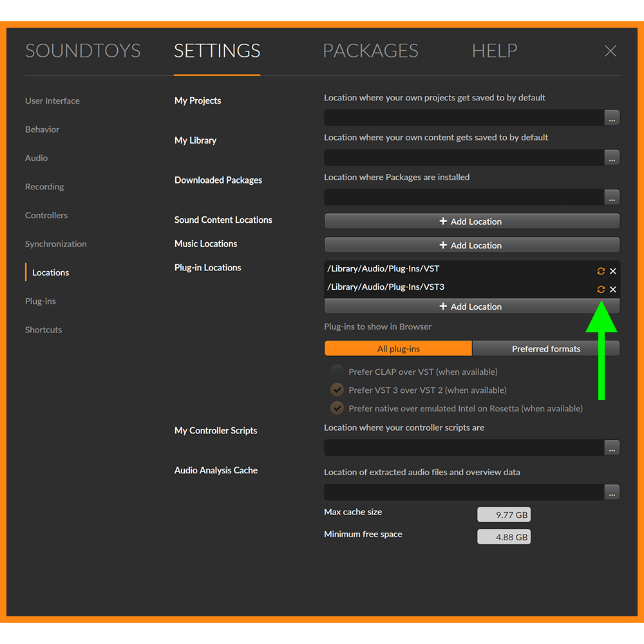
Task: Browse for My Library folder
Action: (x=612, y=157)
